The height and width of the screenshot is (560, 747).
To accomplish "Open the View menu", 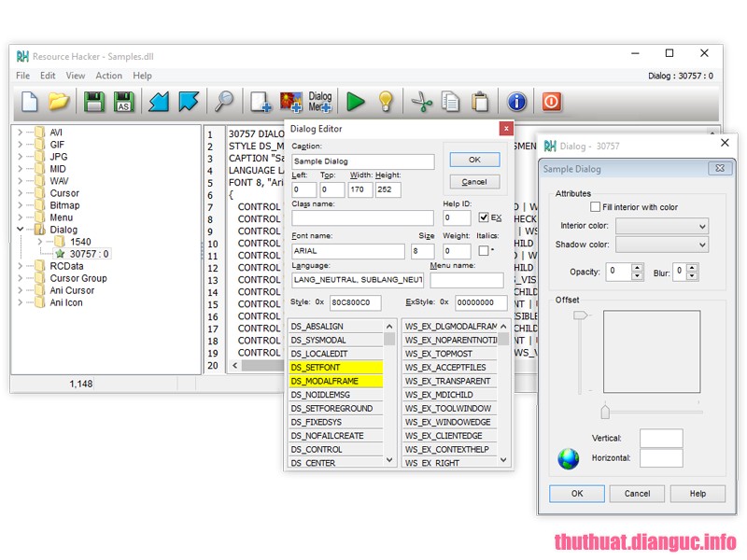I will point(76,76).
